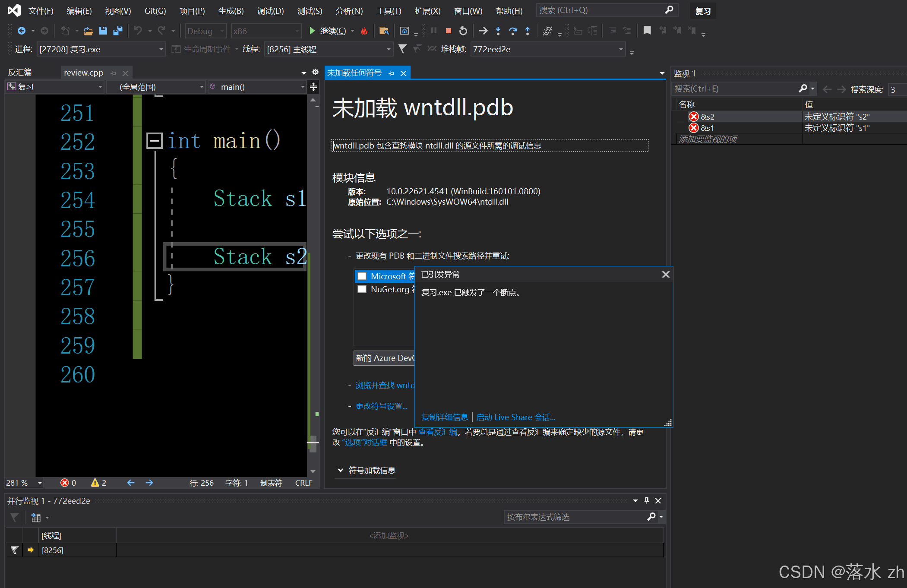The width and height of the screenshot is (907, 588).
Task: Click the Step Out icon
Action: [x=528, y=31]
